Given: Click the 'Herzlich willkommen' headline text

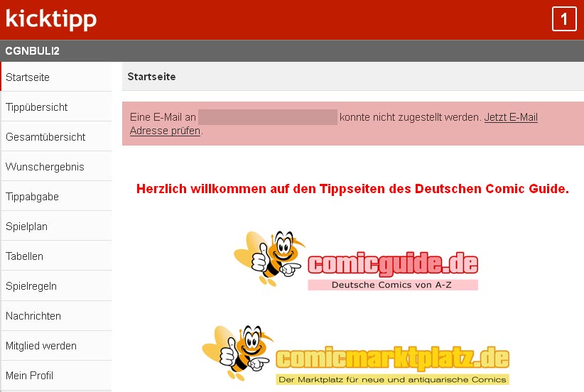Looking at the screenshot, I should click(x=352, y=189).
